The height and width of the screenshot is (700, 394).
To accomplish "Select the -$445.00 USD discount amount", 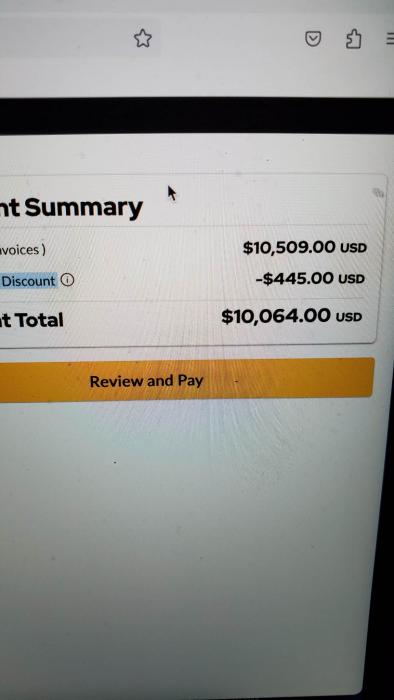I will click(x=310, y=279).
